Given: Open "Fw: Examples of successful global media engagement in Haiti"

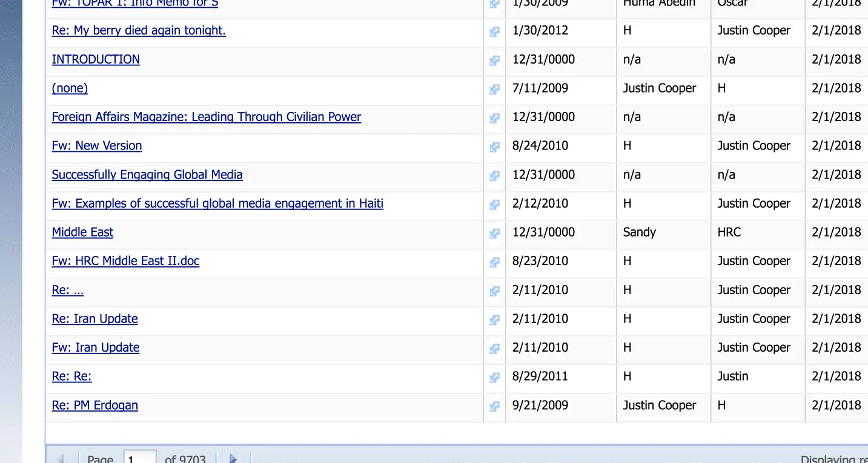Looking at the screenshot, I should (217, 203).
